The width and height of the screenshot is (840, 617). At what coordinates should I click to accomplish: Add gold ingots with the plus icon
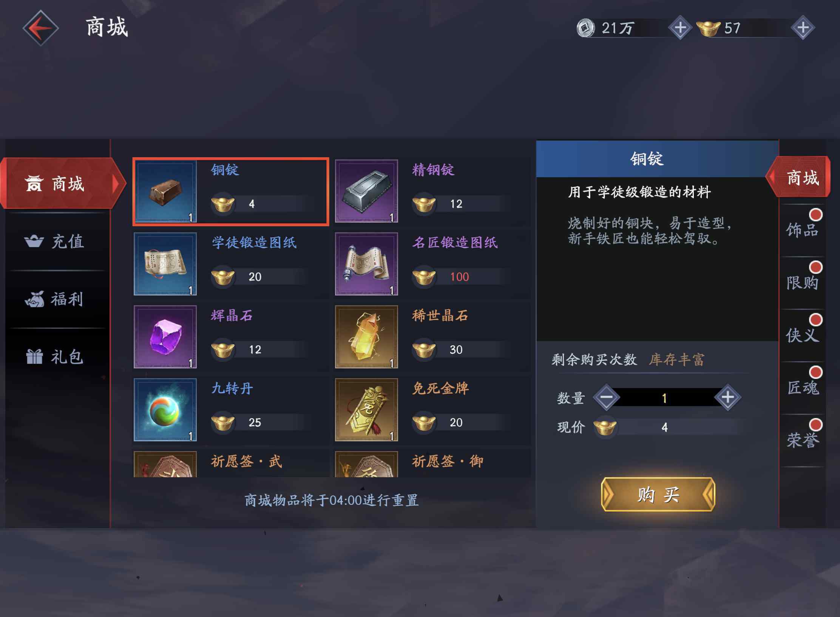(x=803, y=28)
